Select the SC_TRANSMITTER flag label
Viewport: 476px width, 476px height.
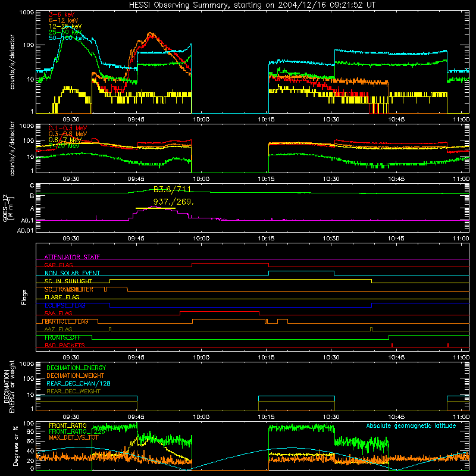(69, 289)
